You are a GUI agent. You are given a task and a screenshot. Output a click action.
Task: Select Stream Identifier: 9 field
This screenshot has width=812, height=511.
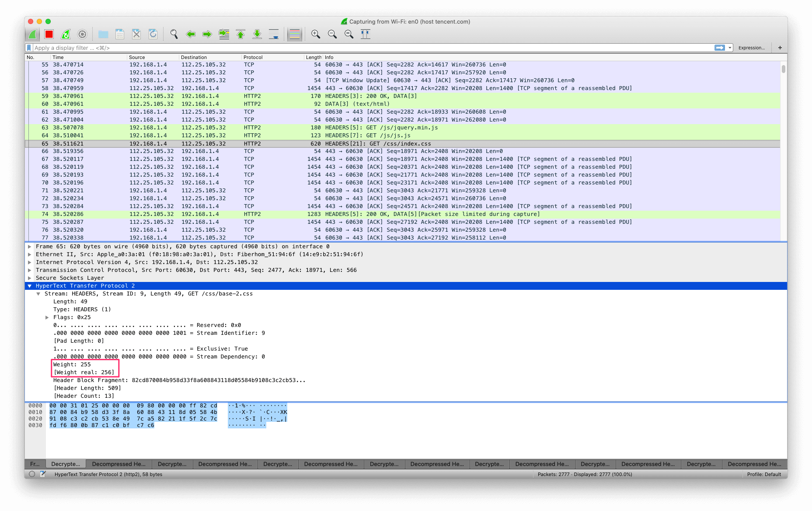[x=159, y=333]
